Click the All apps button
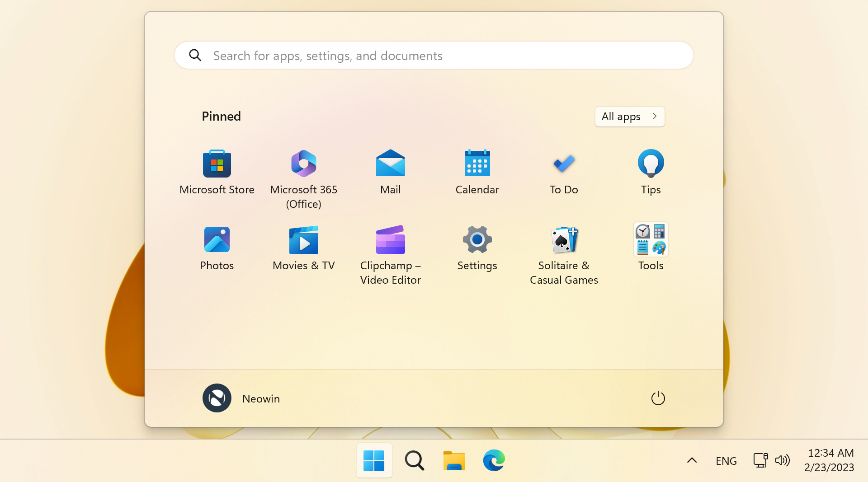Viewport: 868px width, 482px height. pos(630,117)
